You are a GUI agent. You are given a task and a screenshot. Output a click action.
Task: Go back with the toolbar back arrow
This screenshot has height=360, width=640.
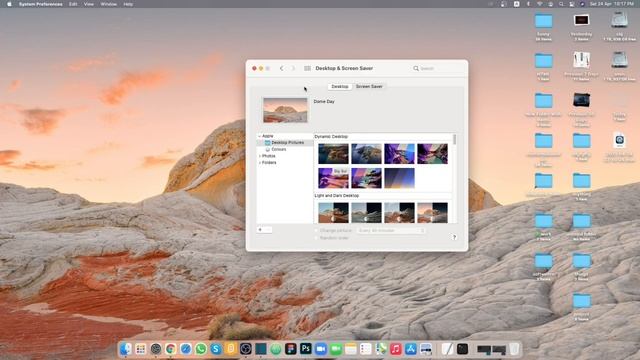[281, 68]
